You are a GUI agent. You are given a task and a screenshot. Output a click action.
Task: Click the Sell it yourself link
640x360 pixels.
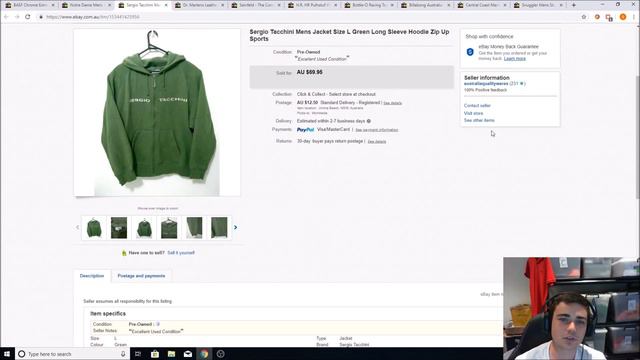click(181, 253)
